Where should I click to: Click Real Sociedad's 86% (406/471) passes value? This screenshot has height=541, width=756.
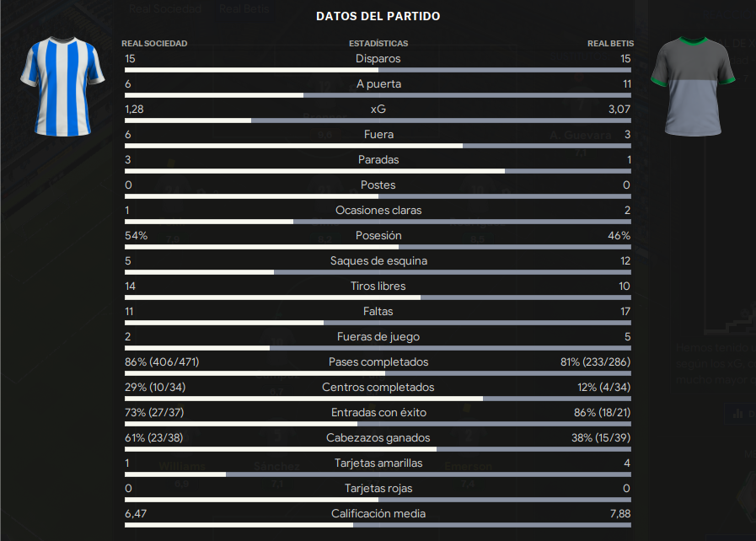(x=162, y=362)
